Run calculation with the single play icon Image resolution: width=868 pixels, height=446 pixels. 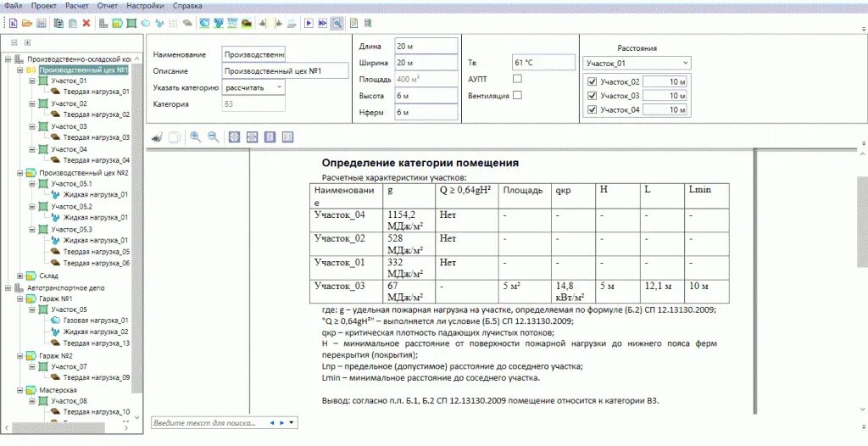point(309,23)
